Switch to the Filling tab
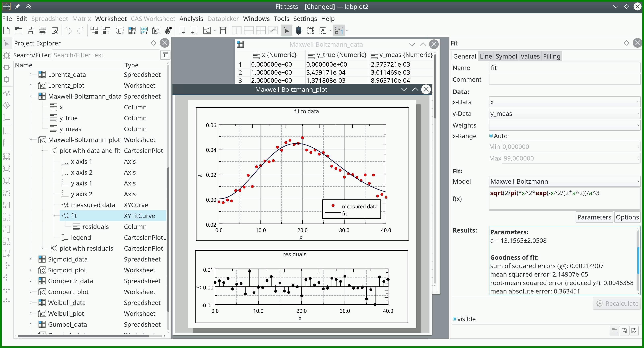The image size is (644, 348). click(551, 56)
